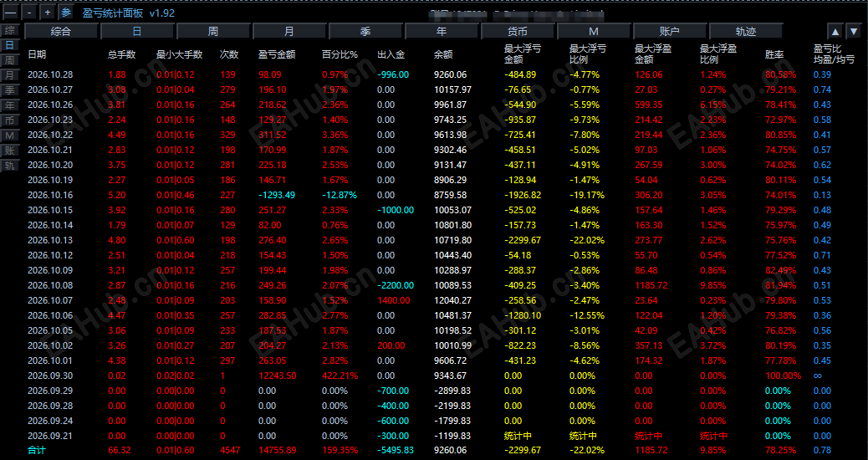Select the 2026.09.21 date row
The width and height of the screenshot is (868, 460).
point(50,436)
